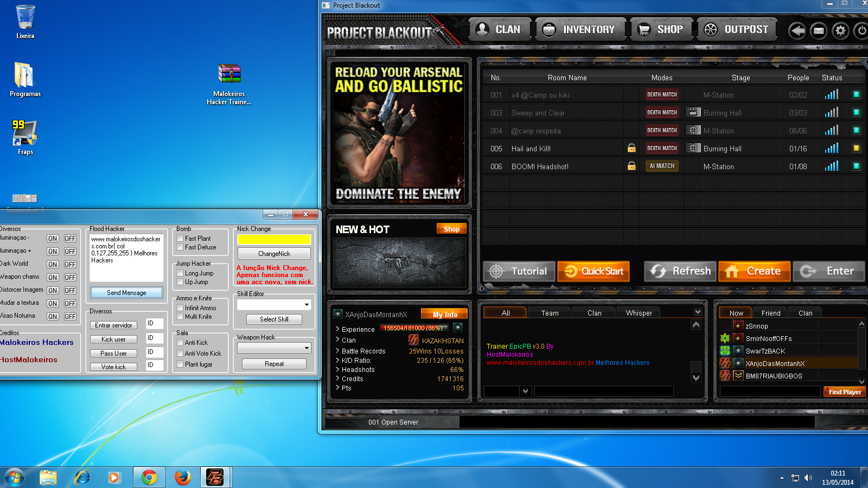Open the INVENTORY menu tab

click(580, 29)
